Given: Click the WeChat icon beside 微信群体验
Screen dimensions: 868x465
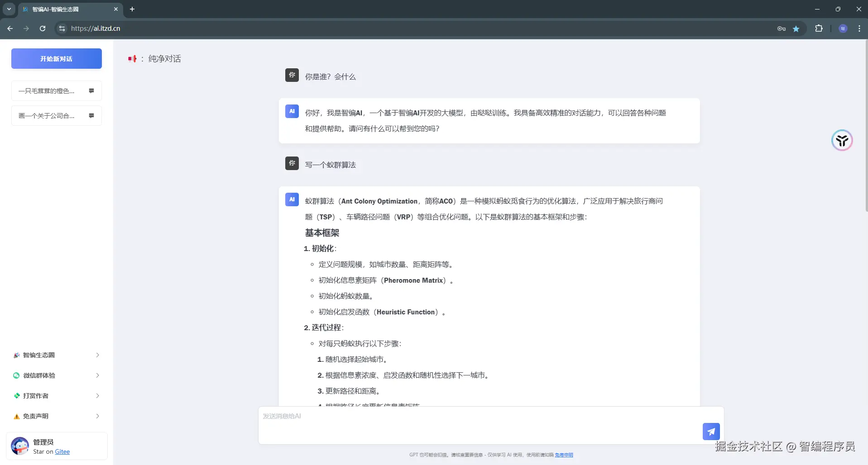Looking at the screenshot, I should [x=16, y=375].
